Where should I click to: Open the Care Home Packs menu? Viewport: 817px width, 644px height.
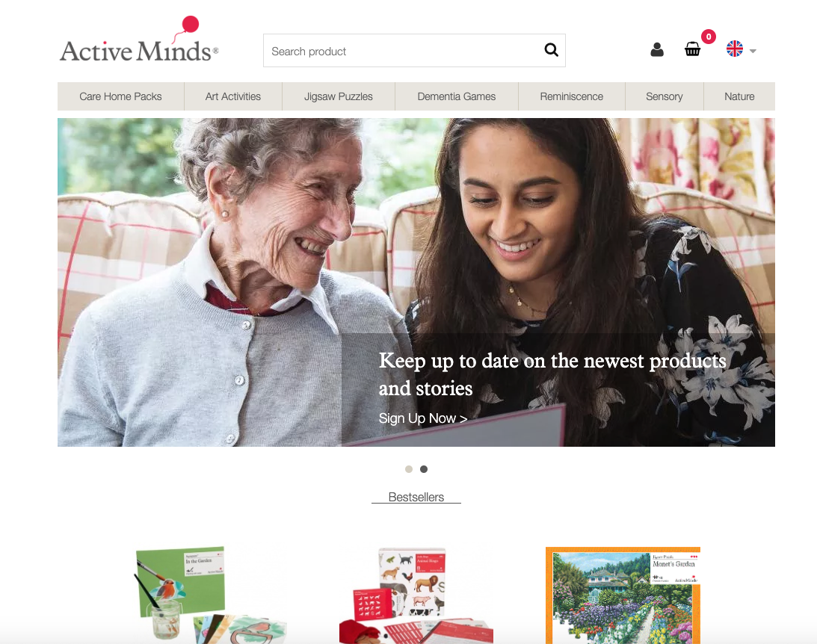click(x=120, y=96)
